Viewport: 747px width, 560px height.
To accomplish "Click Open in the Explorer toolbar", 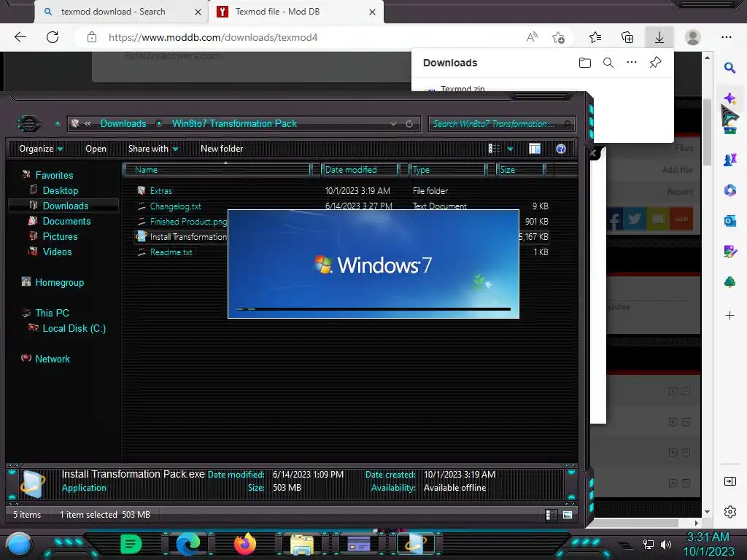I will (x=96, y=149).
